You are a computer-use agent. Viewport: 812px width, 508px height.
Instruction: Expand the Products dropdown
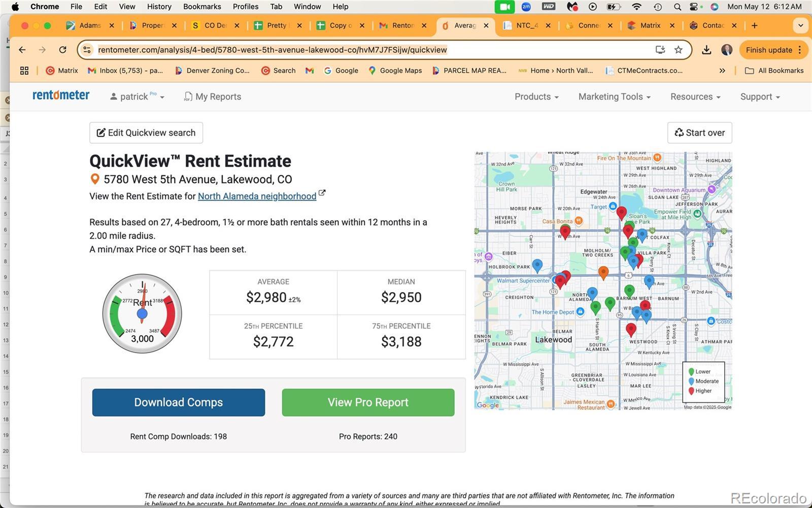point(536,97)
